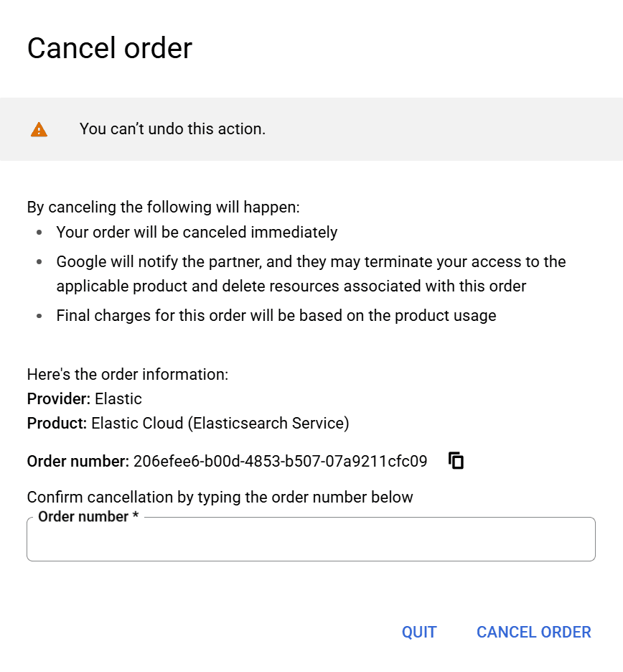The height and width of the screenshot is (672, 623).
Task: Select the final charges bullet point
Action: (x=276, y=315)
